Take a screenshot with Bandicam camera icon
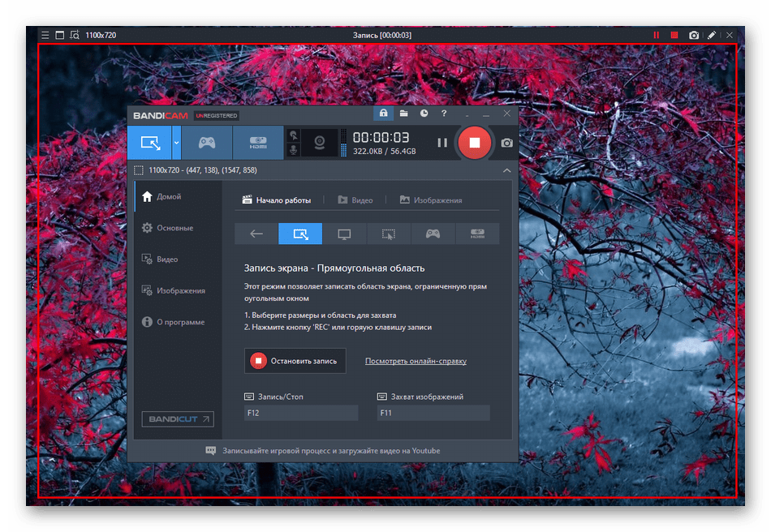This screenshot has height=532, width=771. point(507,143)
